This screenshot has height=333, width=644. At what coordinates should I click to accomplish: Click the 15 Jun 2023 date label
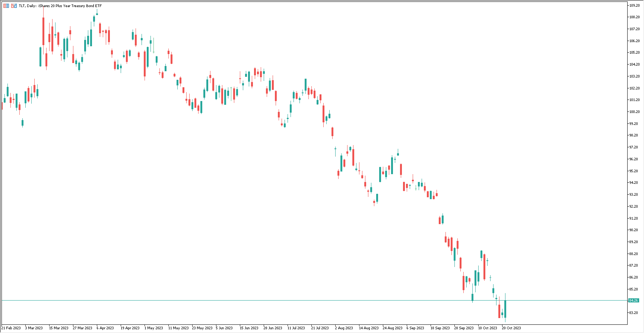pyautogui.click(x=249, y=328)
